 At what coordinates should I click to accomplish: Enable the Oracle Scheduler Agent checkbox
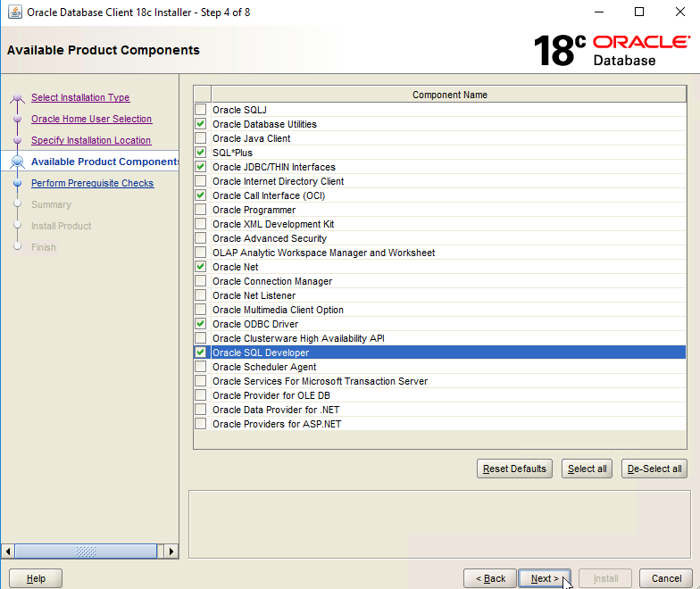pyautogui.click(x=200, y=366)
